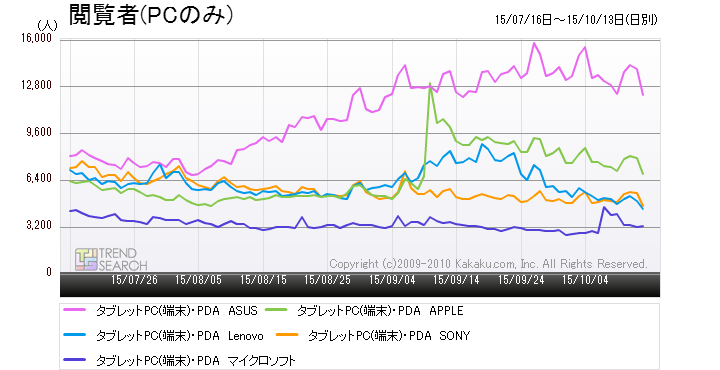Screen dimensions: 720x370
Task: Select the green APPLE legend swatch
Action: [x=276, y=310]
